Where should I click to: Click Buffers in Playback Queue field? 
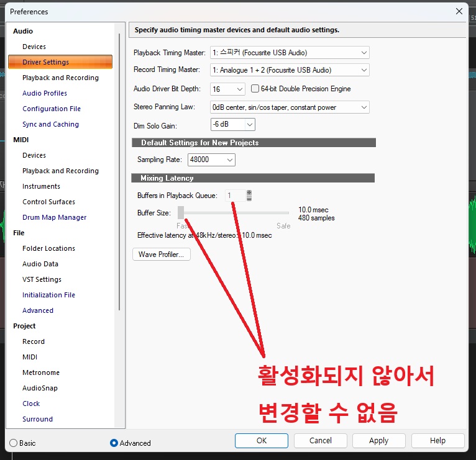point(236,196)
